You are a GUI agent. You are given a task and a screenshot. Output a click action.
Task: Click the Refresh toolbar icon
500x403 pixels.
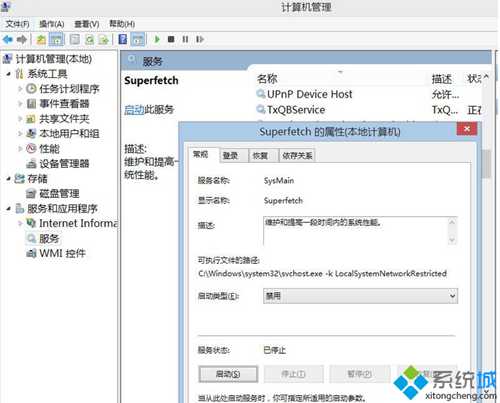coord(89,40)
